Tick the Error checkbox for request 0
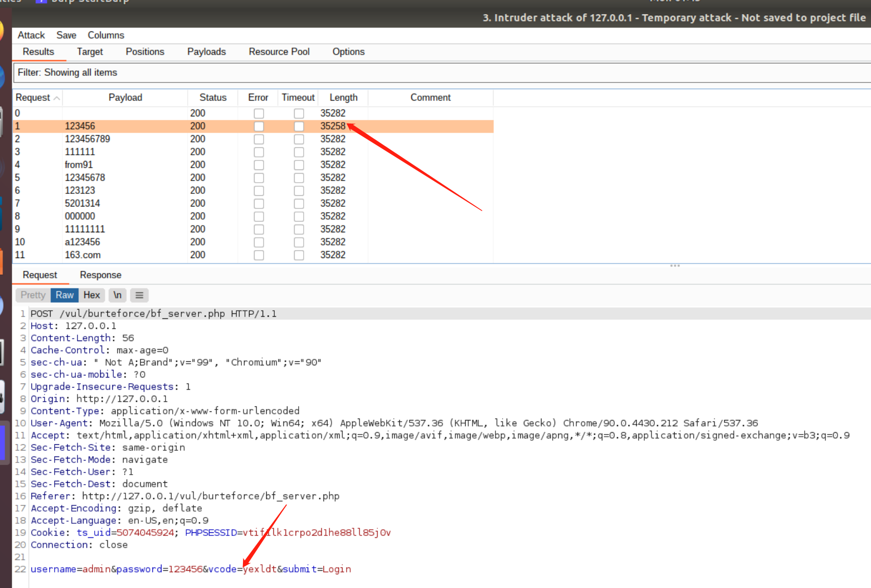The height and width of the screenshot is (588, 871). coord(259,113)
